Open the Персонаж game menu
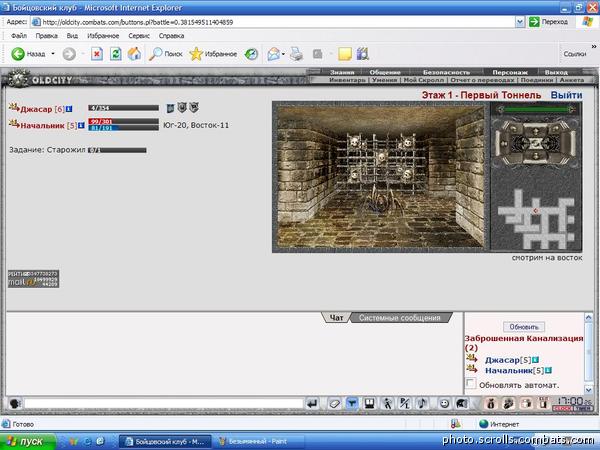600x450 pixels. [510, 72]
